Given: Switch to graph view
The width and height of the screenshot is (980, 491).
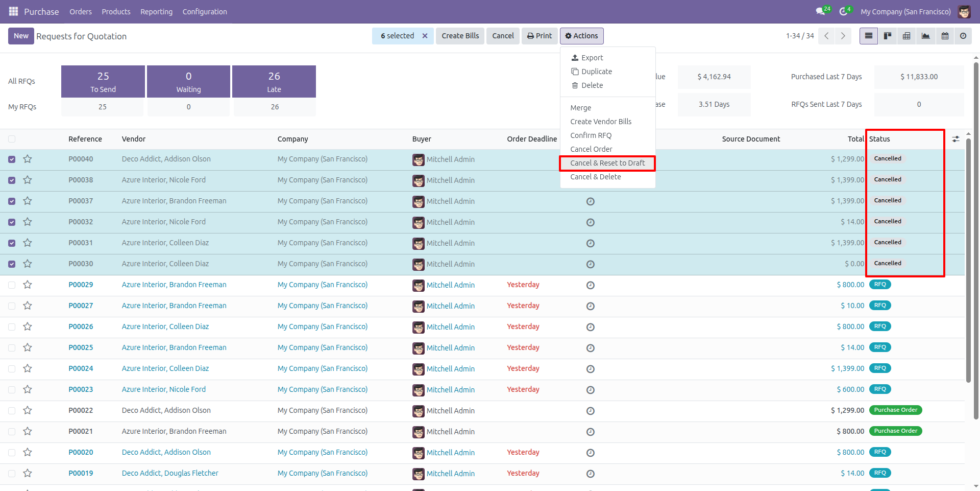Looking at the screenshot, I should 925,36.
